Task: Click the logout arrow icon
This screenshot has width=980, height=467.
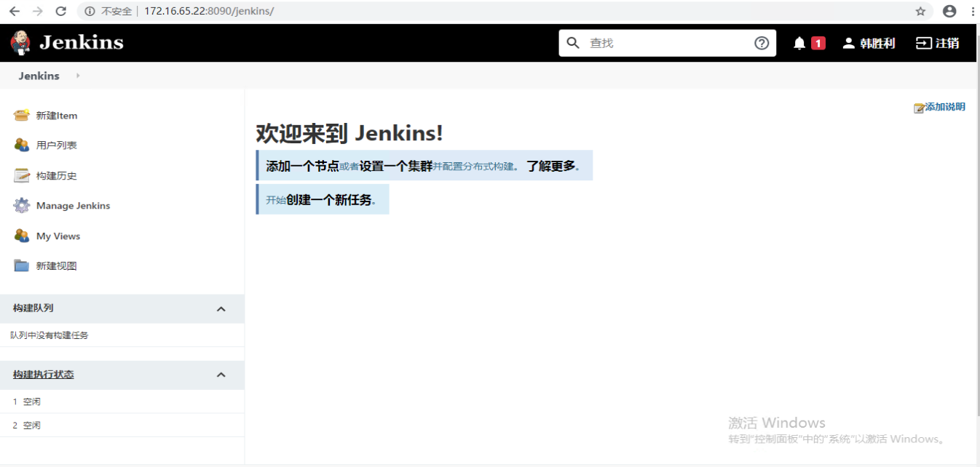Action: pyautogui.click(x=924, y=43)
